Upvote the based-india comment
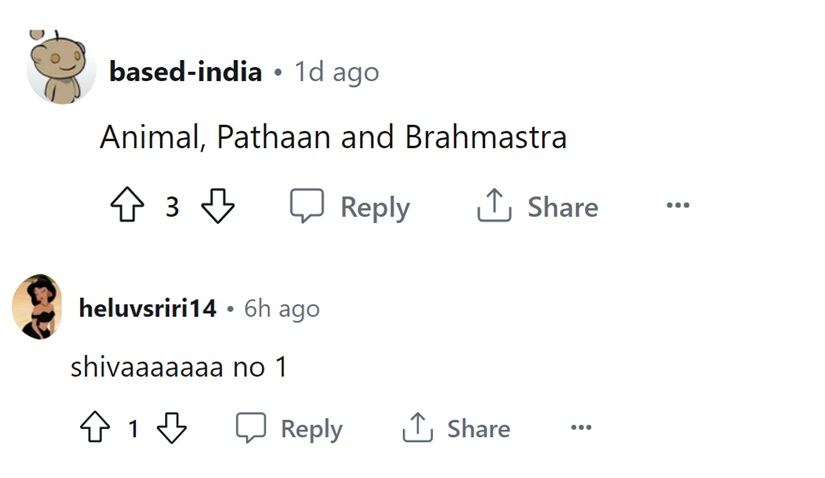The width and height of the screenshot is (825, 478). 126,207
